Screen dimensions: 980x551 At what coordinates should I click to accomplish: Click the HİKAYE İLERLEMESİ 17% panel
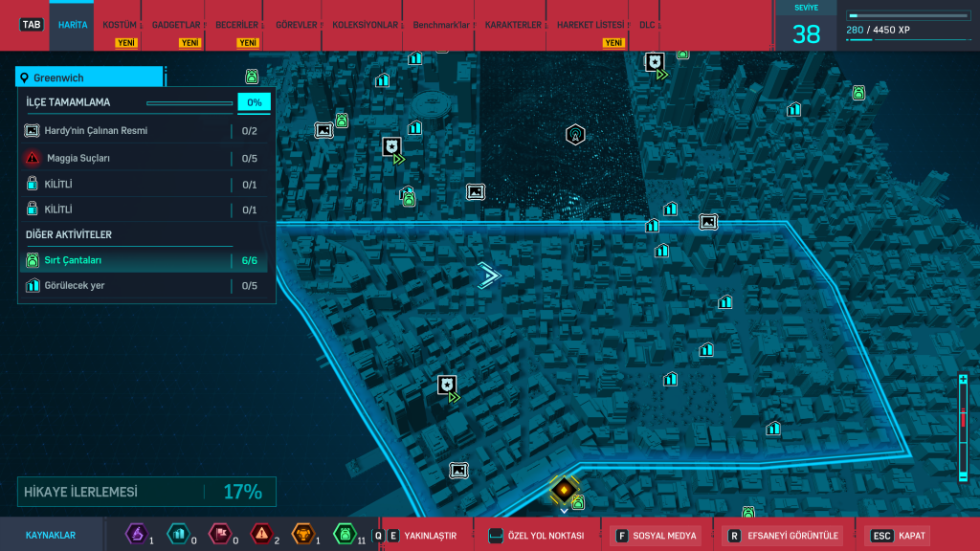click(146, 492)
